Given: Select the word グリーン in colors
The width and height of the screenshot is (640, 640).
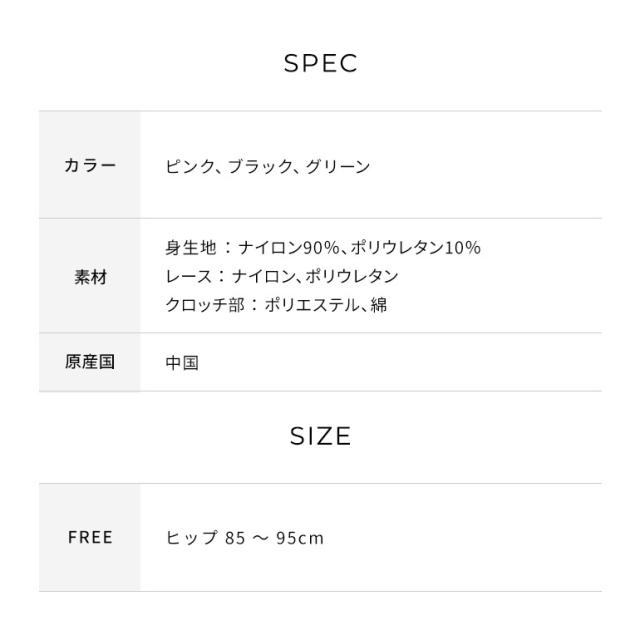Looking at the screenshot, I should [x=337, y=166].
